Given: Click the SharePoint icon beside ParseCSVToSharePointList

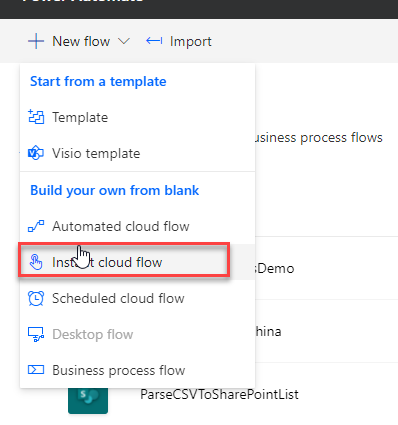Looking at the screenshot, I should (x=88, y=400).
